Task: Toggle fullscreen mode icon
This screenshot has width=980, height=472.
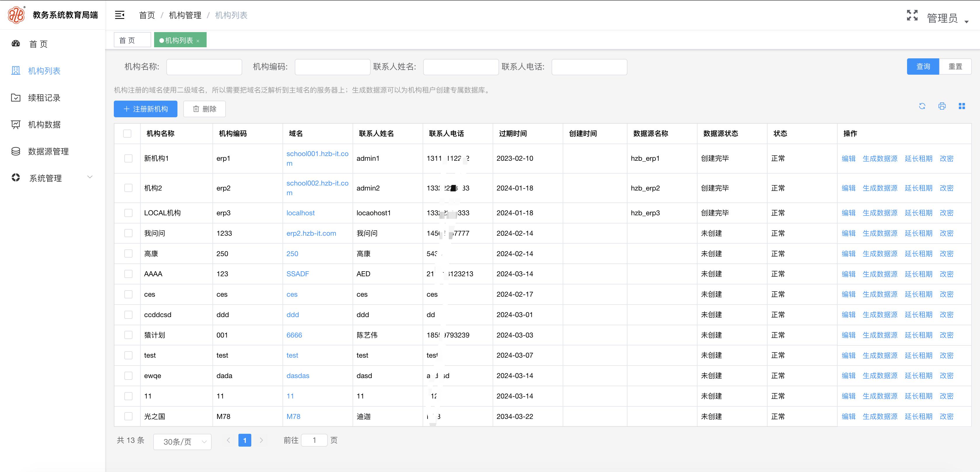Action: pyautogui.click(x=912, y=15)
